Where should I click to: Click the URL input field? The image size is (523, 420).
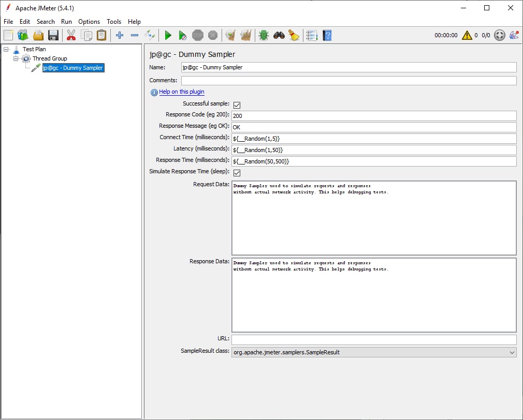(x=374, y=340)
